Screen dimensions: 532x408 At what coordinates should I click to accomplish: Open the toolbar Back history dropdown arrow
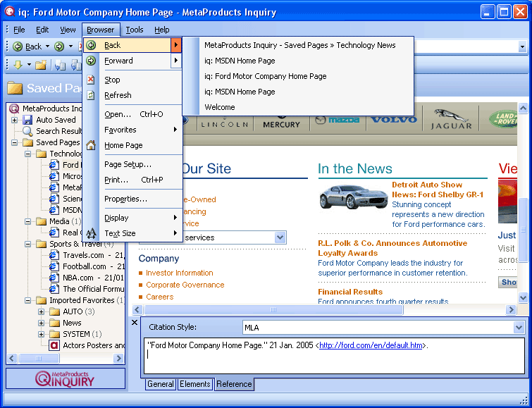click(47, 47)
